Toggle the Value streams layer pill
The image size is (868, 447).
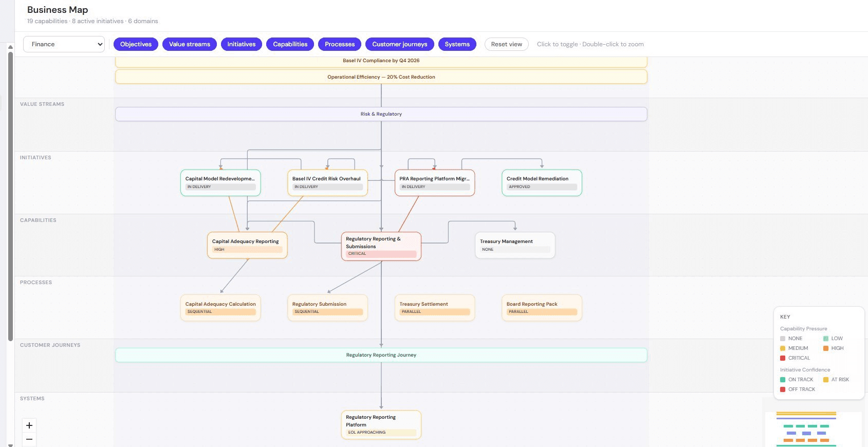190,44
